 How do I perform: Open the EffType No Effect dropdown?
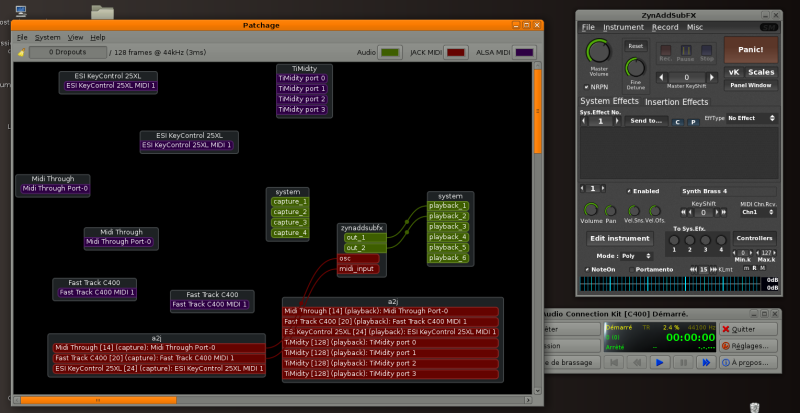[x=752, y=118]
